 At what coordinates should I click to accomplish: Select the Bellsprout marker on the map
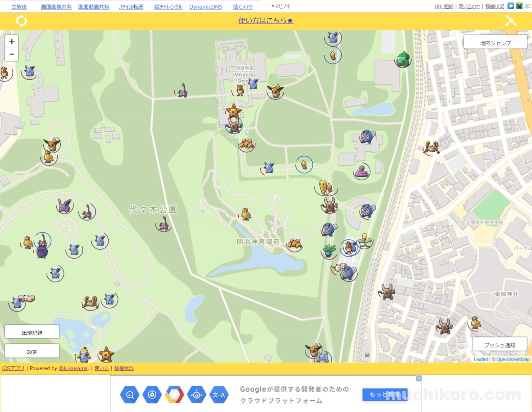click(x=365, y=240)
